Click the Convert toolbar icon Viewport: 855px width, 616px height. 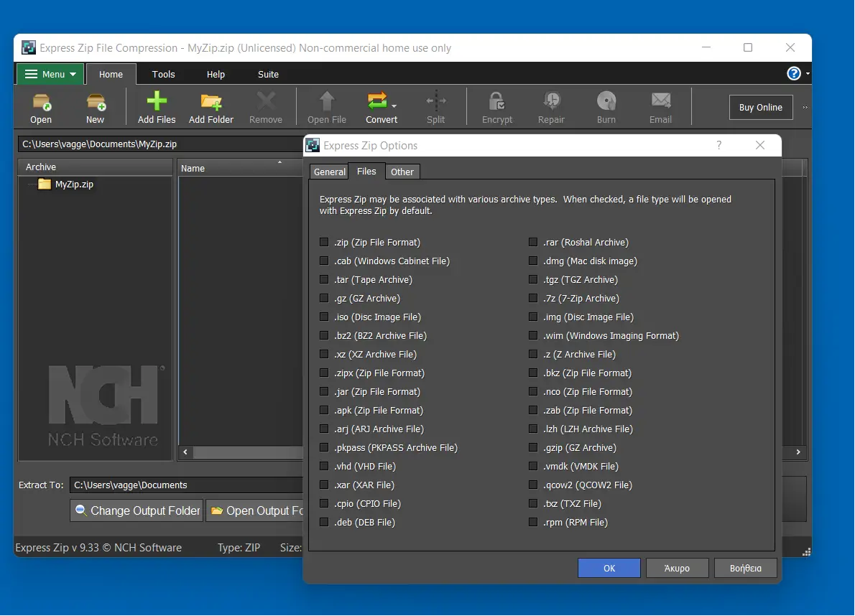click(377, 101)
